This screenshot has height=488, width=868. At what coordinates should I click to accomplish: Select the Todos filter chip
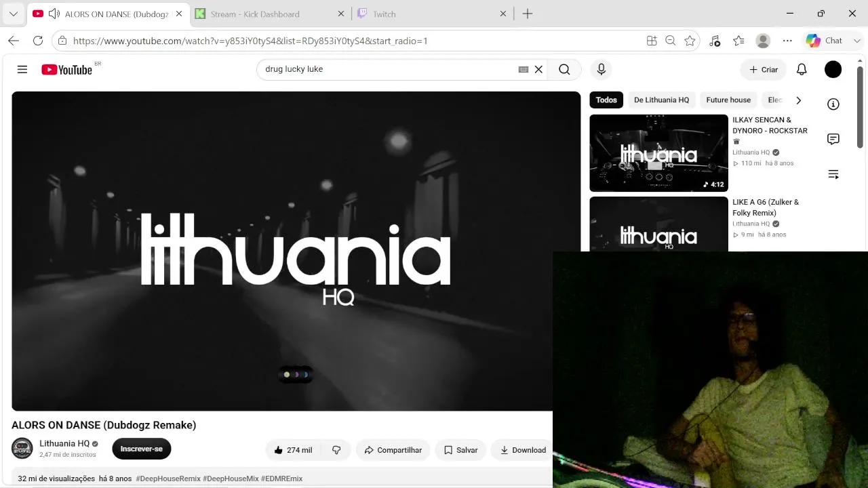coord(606,100)
